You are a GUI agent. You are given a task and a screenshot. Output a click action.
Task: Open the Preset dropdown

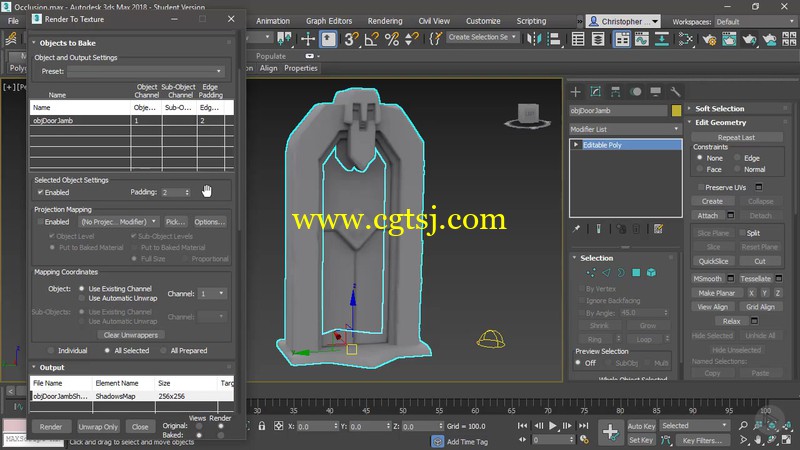click(145, 71)
